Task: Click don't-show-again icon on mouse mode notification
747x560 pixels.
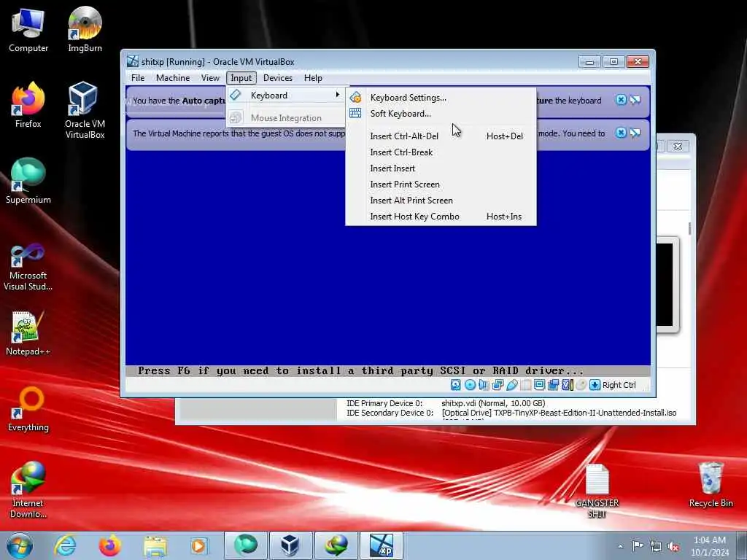Action: coord(635,133)
